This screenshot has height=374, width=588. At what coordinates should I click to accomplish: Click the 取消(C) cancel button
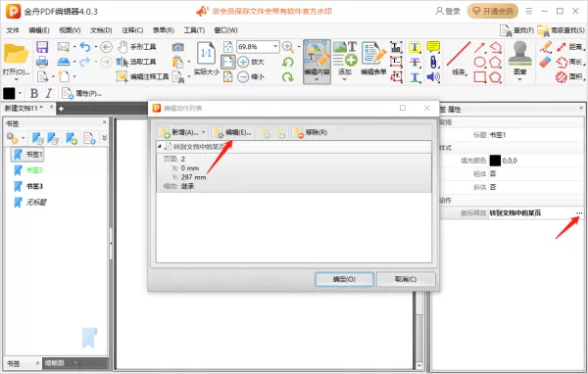406,279
